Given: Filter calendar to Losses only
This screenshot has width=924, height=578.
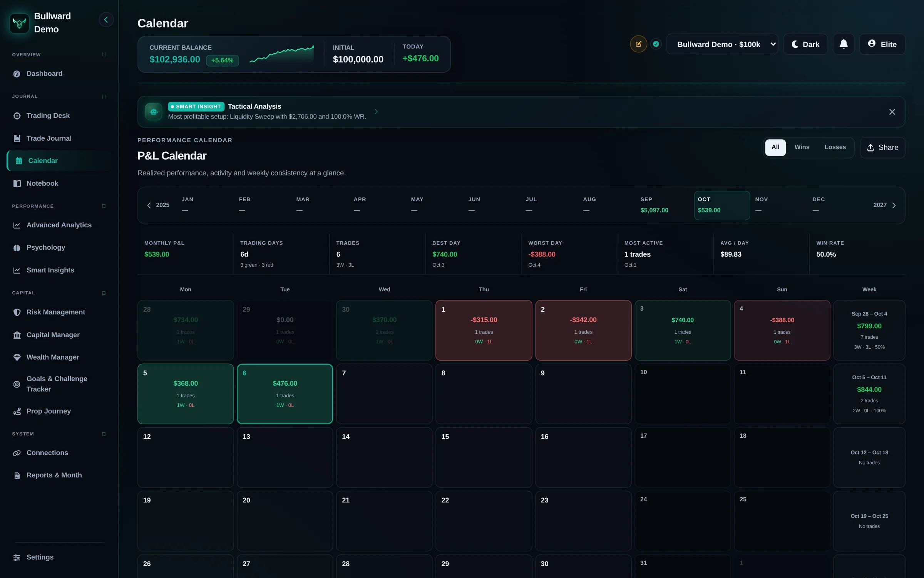Looking at the screenshot, I should tap(835, 147).
